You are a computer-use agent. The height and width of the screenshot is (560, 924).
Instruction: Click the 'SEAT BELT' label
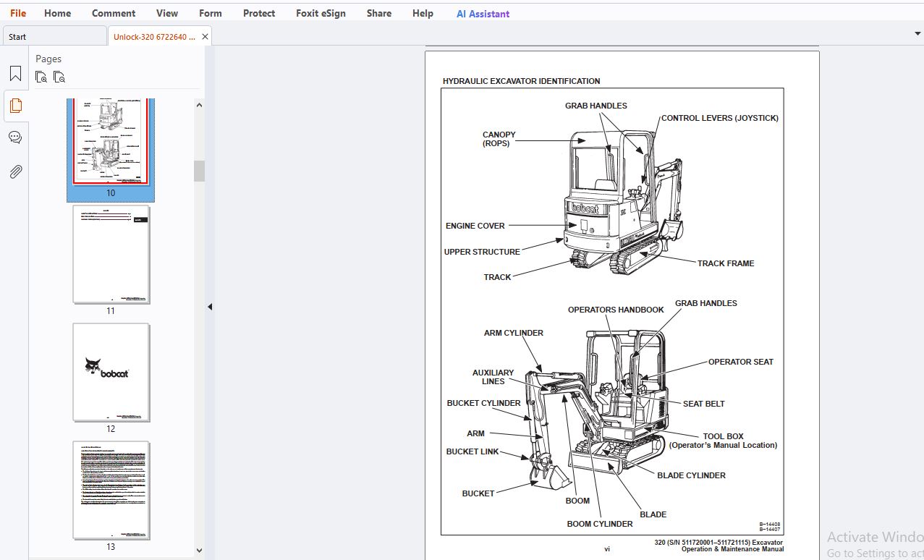click(x=704, y=404)
